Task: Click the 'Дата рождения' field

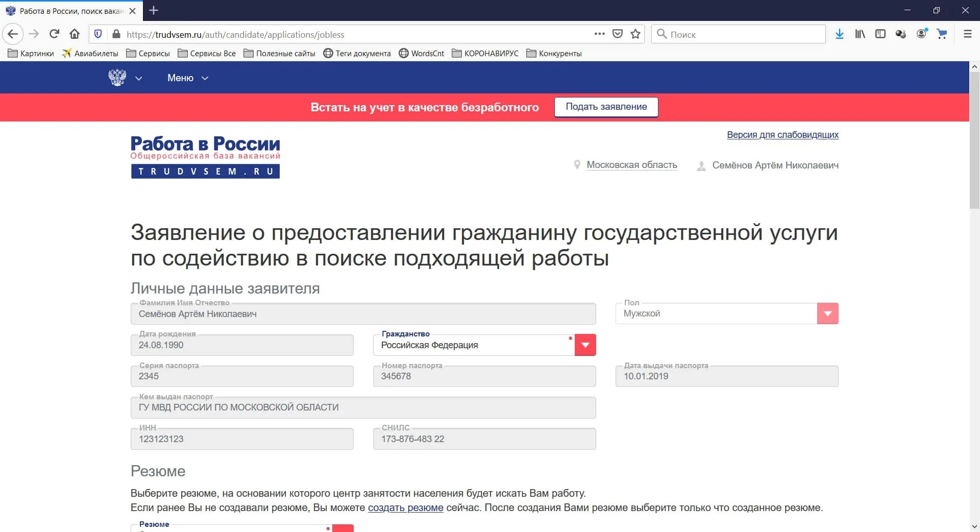Action: pos(242,345)
